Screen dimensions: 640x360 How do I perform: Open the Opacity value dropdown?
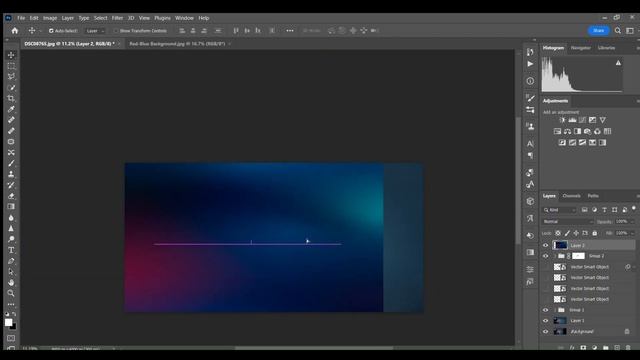pos(633,222)
